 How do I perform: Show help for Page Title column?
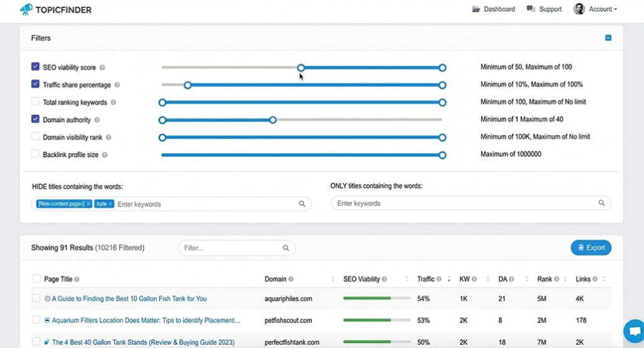[77, 280]
